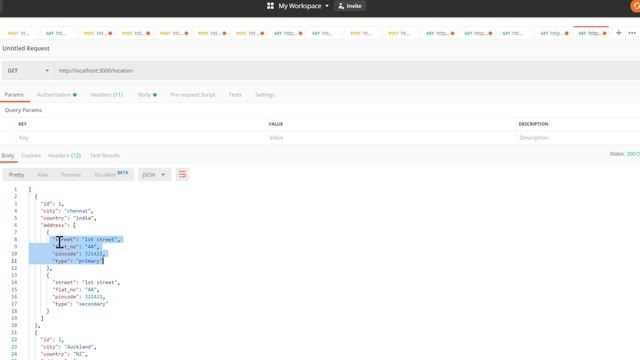Open the request Body tab with green dot
The width and height of the screenshot is (640, 360).
pos(147,95)
